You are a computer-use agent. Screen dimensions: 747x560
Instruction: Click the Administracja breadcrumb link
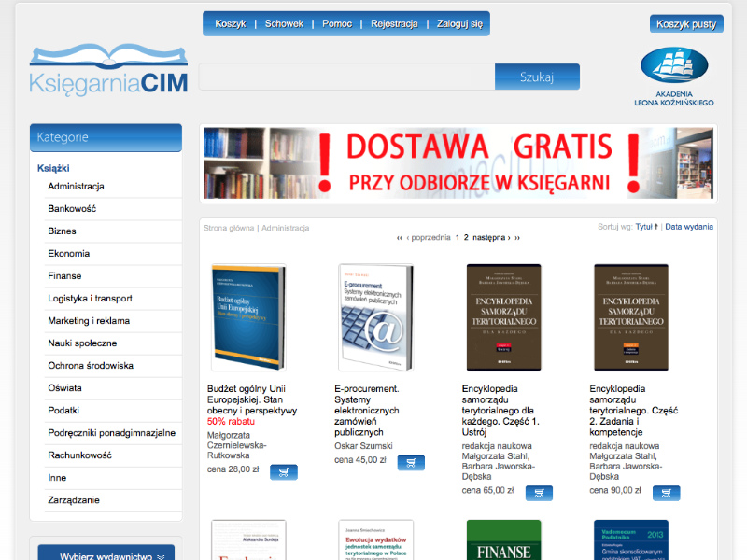286,228
